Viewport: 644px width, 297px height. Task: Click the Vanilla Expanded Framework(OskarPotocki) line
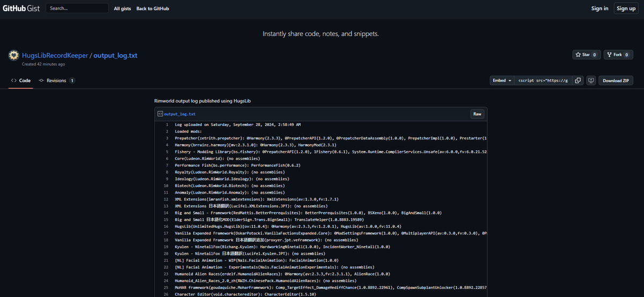pos(331,233)
